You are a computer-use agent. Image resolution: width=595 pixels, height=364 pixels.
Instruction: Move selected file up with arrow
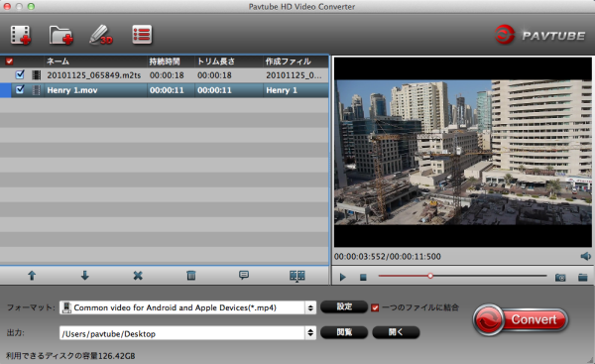[32, 276]
